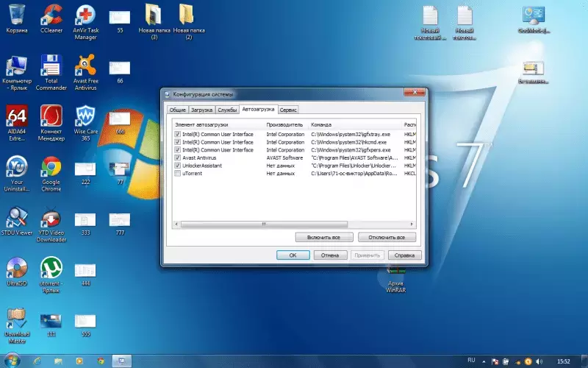Select the Your Uninstaller desktop icon
Image resolution: width=588 pixels, height=368 pixels.
(17, 174)
